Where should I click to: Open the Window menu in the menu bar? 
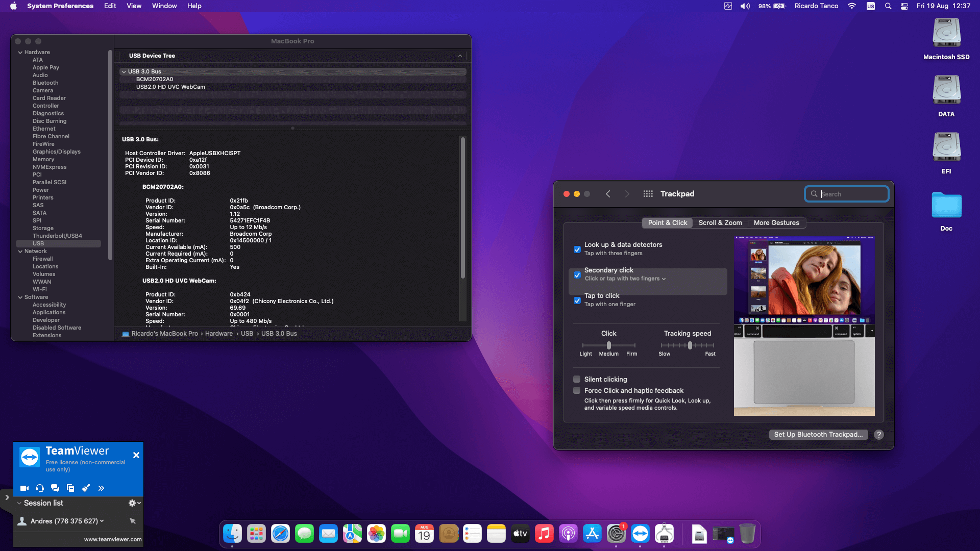coord(164,6)
